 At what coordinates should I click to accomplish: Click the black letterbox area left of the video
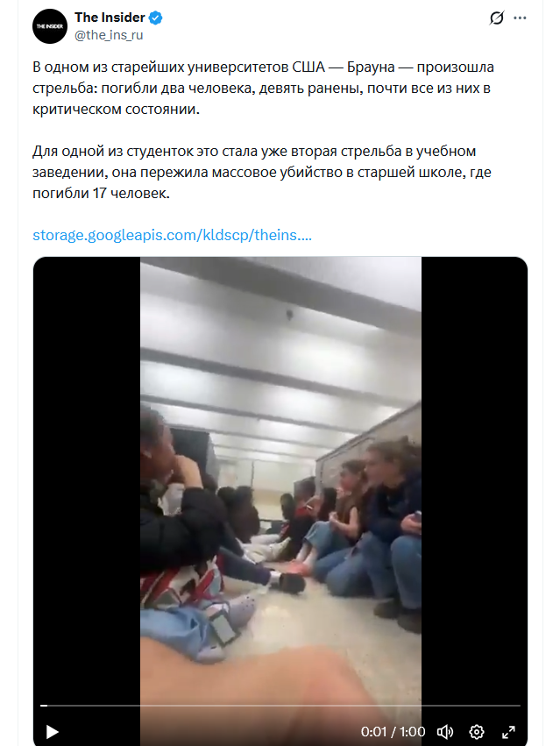pos(87,476)
